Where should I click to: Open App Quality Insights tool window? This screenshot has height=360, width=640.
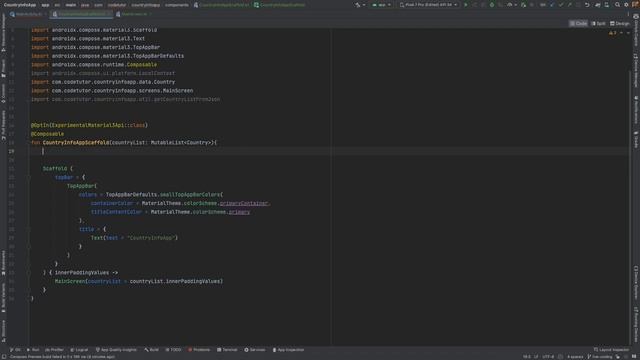point(116,350)
